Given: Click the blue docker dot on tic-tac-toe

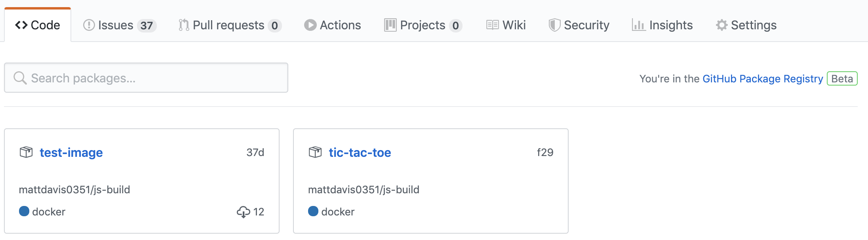Looking at the screenshot, I should [313, 211].
